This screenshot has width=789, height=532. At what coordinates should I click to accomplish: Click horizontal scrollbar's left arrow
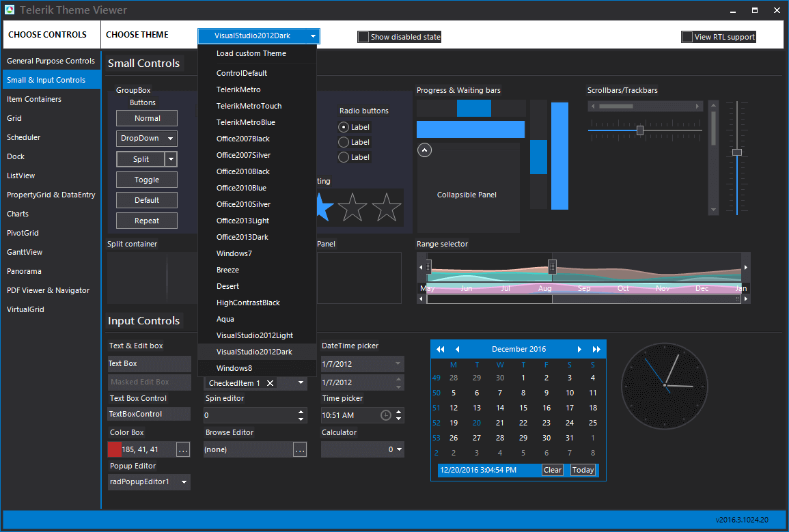[593, 106]
